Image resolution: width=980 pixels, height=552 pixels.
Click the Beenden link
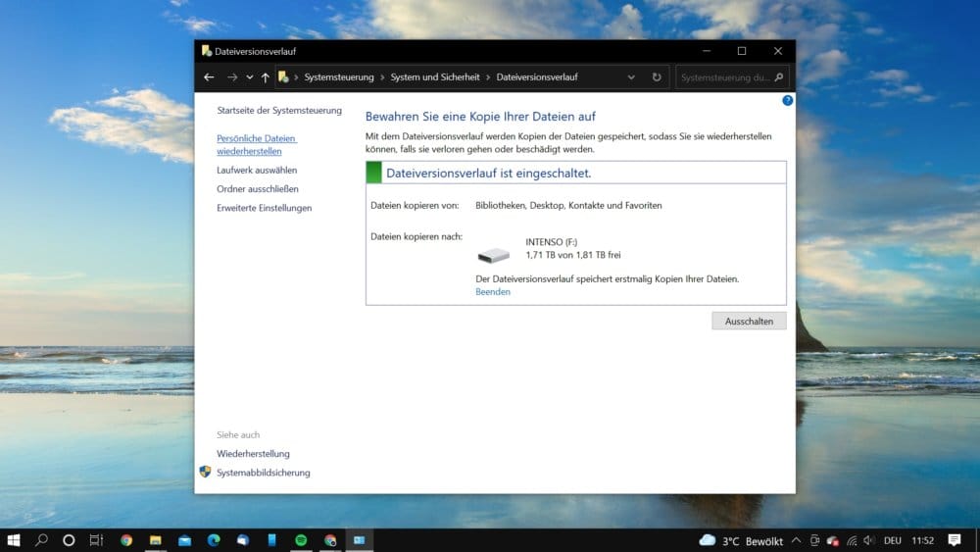493,292
